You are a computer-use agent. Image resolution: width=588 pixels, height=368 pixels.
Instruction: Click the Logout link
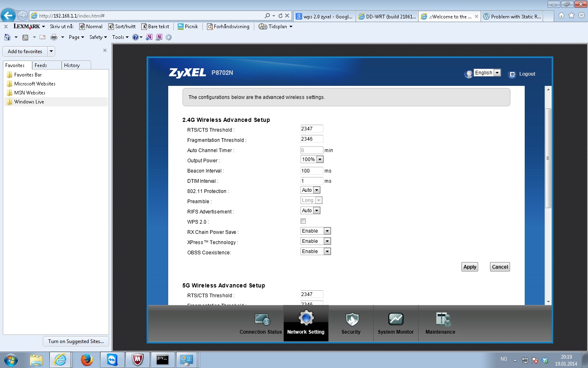click(x=527, y=74)
